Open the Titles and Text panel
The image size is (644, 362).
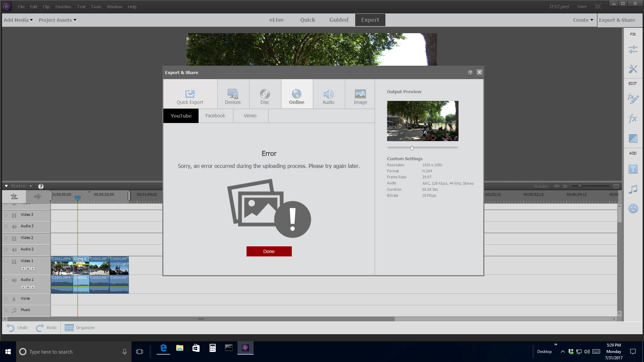point(633,169)
